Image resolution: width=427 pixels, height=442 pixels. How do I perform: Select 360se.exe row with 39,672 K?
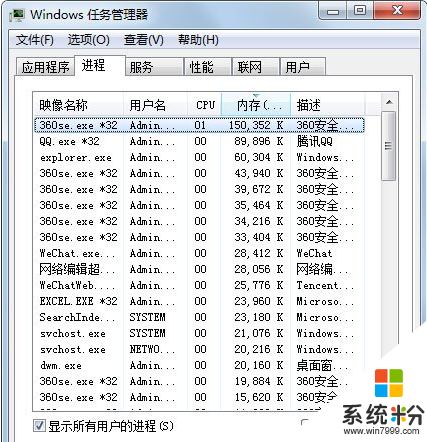tap(199, 189)
